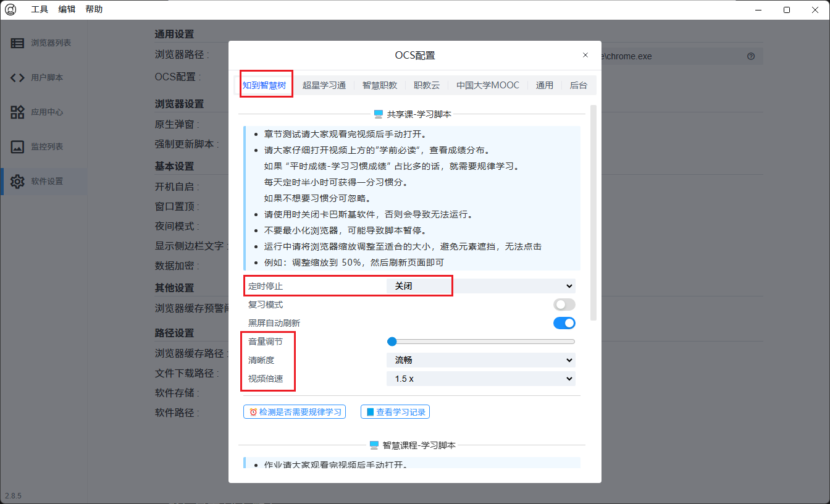Open the 工具 menu

[x=40, y=10]
